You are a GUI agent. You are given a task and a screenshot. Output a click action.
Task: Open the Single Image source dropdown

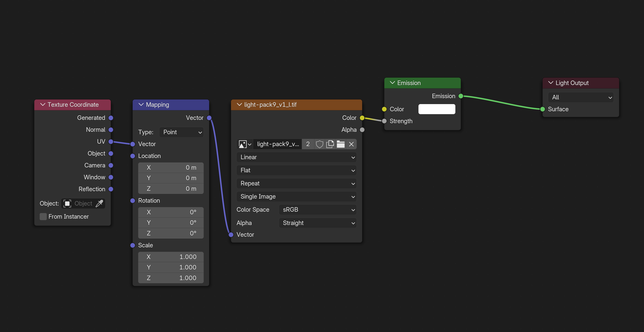point(297,197)
